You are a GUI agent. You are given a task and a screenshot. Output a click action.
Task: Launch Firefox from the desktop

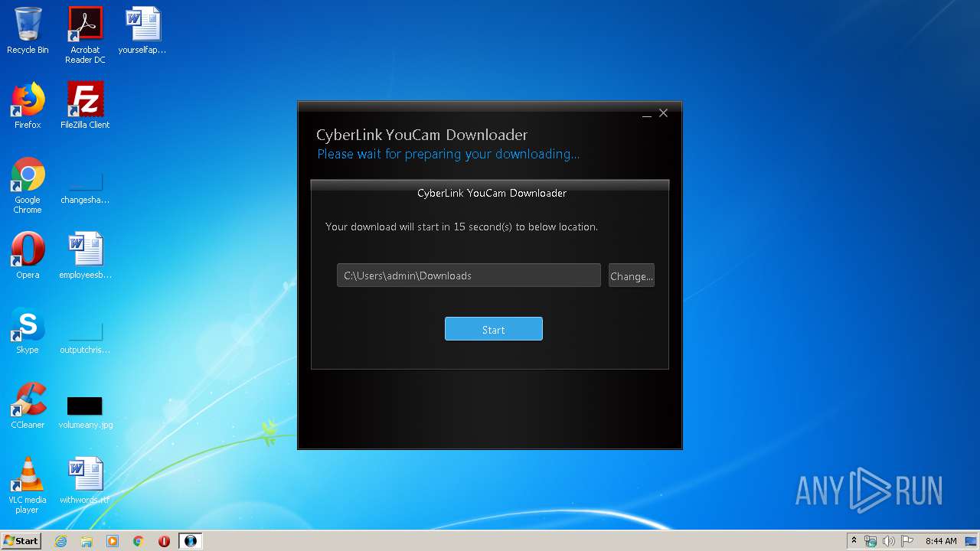tap(28, 106)
